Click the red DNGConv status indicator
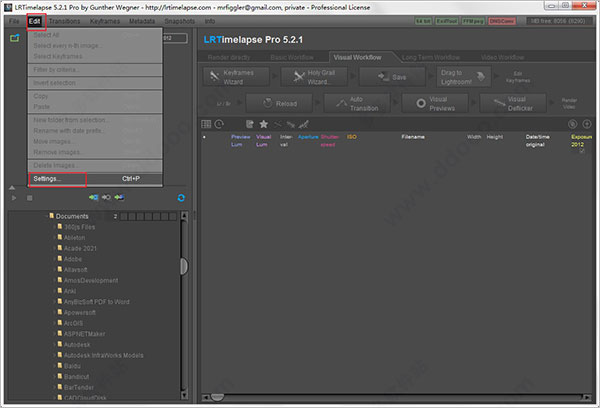Screen dimensions: 600x408 tap(502, 21)
